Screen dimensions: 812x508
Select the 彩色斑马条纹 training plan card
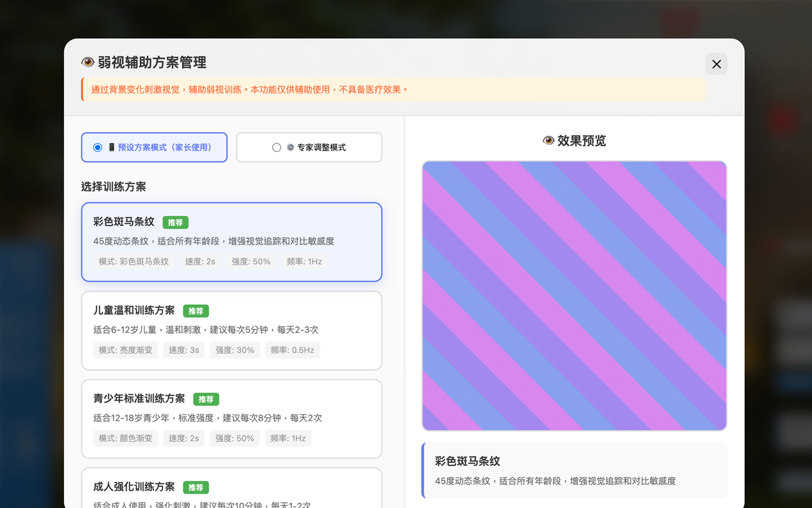tap(232, 242)
